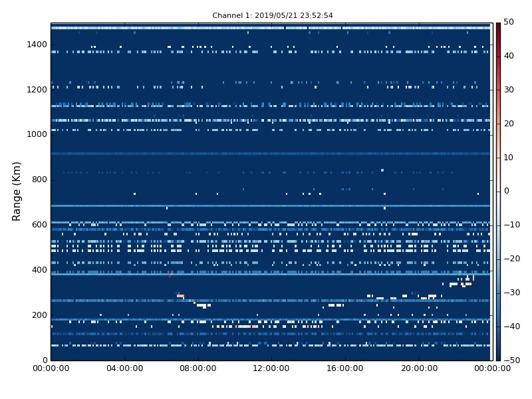This screenshot has height=399, width=532.
Task: Click the colorbar value −10 label
Action: (511, 225)
